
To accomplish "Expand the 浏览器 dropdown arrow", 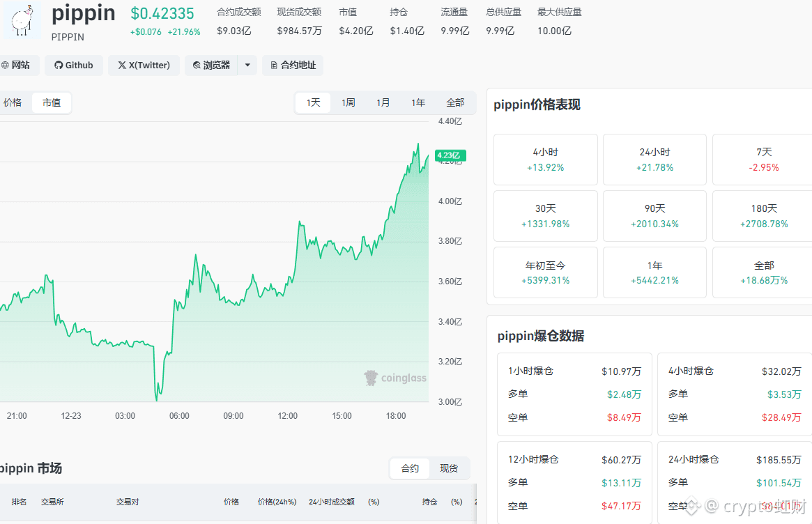I will click(247, 65).
